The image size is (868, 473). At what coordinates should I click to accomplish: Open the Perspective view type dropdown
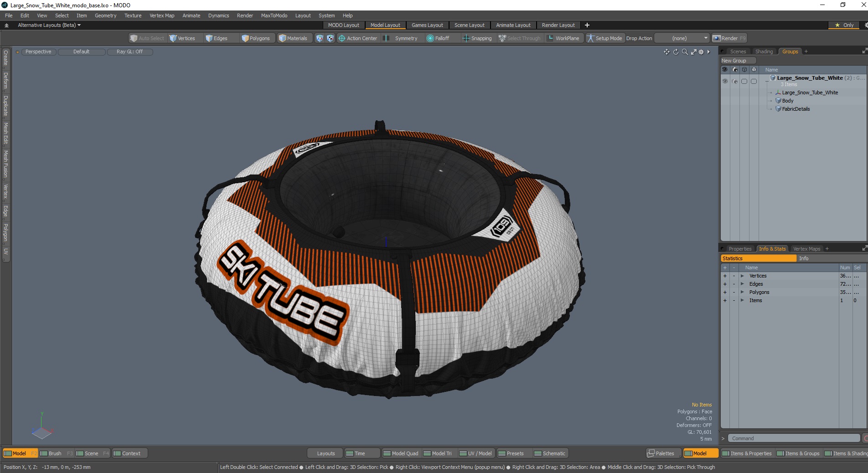pos(38,52)
